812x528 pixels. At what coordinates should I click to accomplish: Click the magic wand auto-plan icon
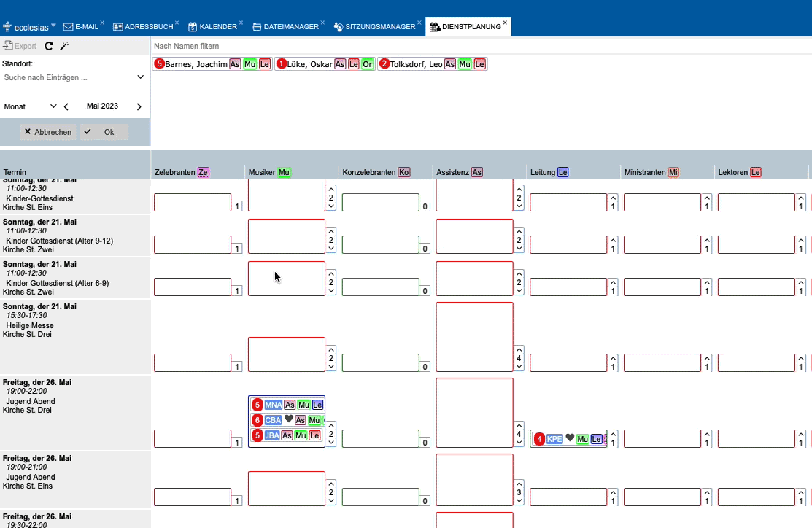click(64, 46)
